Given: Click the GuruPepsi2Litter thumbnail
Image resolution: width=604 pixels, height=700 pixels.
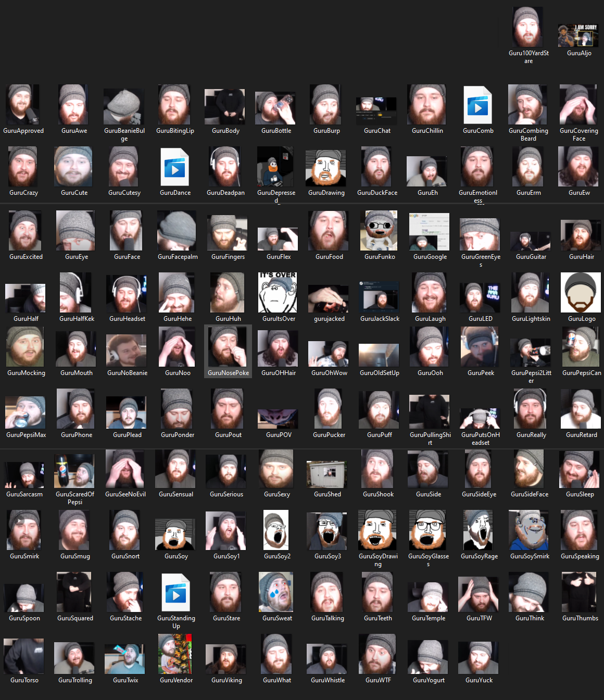Looking at the screenshot, I should [x=530, y=352].
